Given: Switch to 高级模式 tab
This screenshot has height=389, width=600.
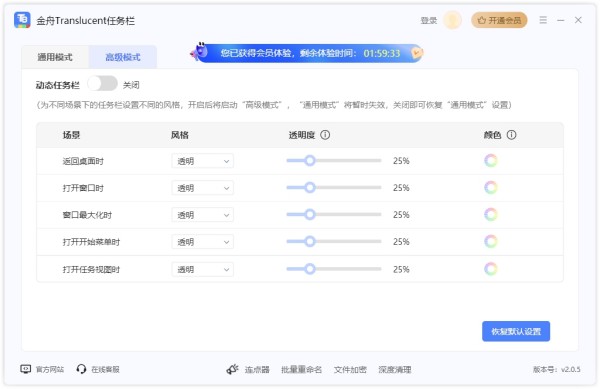Looking at the screenshot, I should 123,57.
